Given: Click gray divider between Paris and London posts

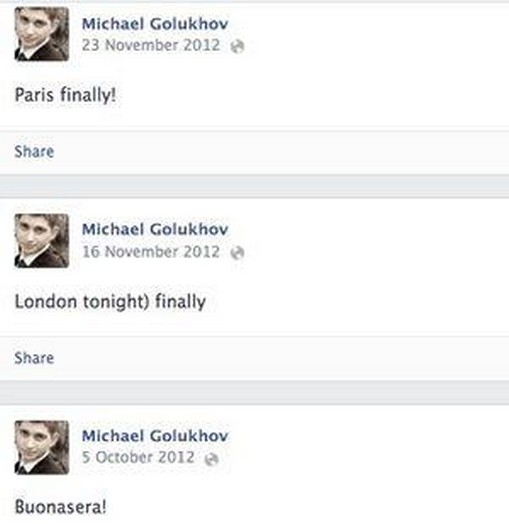Looking at the screenshot, I should (x=254, y=186).
